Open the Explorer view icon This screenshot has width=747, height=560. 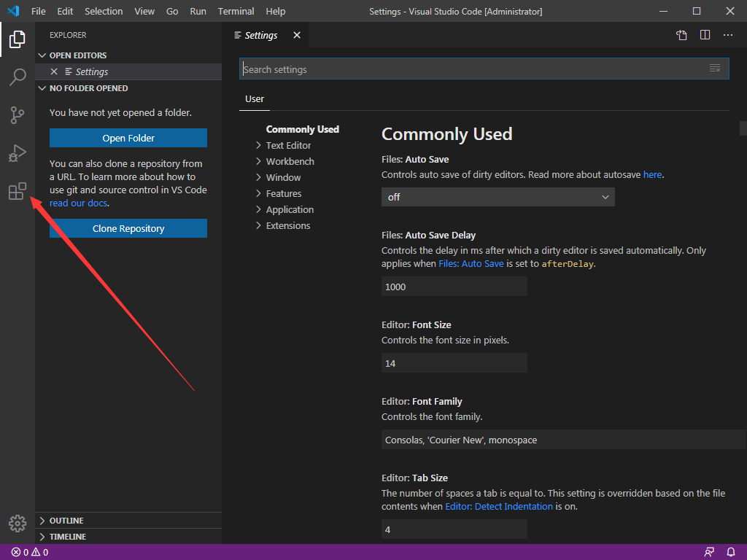coord(17,39)
